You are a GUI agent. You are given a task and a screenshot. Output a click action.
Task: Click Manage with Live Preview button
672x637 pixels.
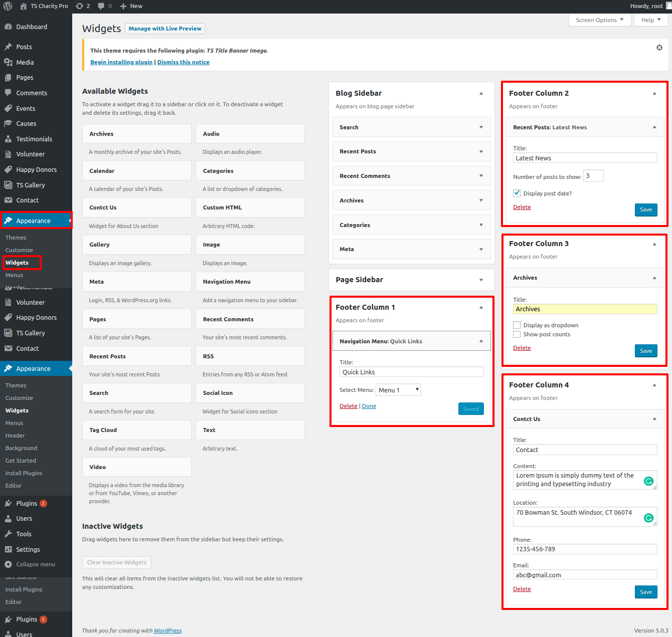(165, 29)
